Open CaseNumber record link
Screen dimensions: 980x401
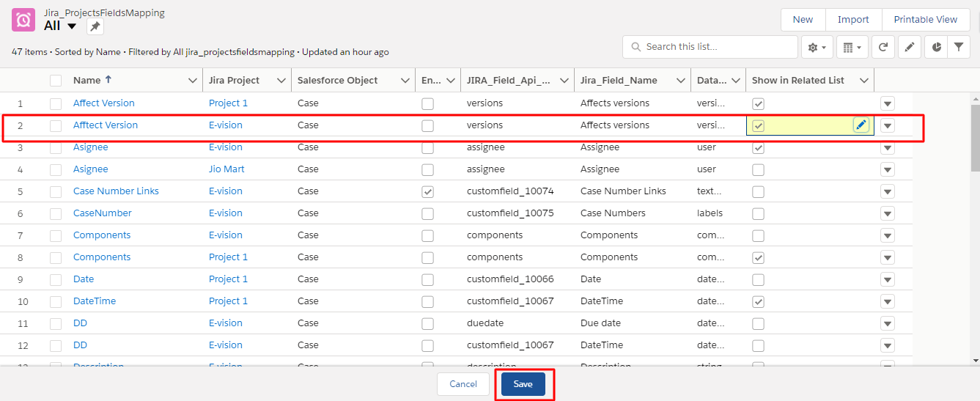(x=103, y=213)
